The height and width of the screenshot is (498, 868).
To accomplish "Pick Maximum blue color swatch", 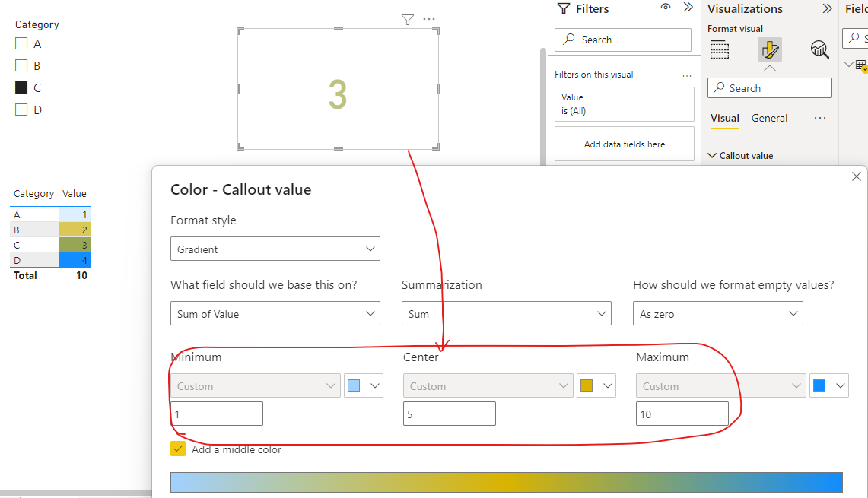I will [x=829, y=385].
